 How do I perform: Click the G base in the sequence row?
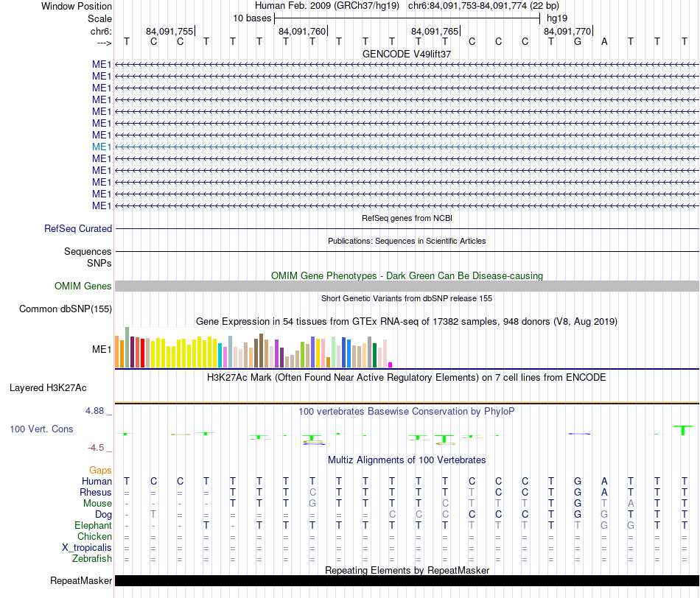click(578, 41)
